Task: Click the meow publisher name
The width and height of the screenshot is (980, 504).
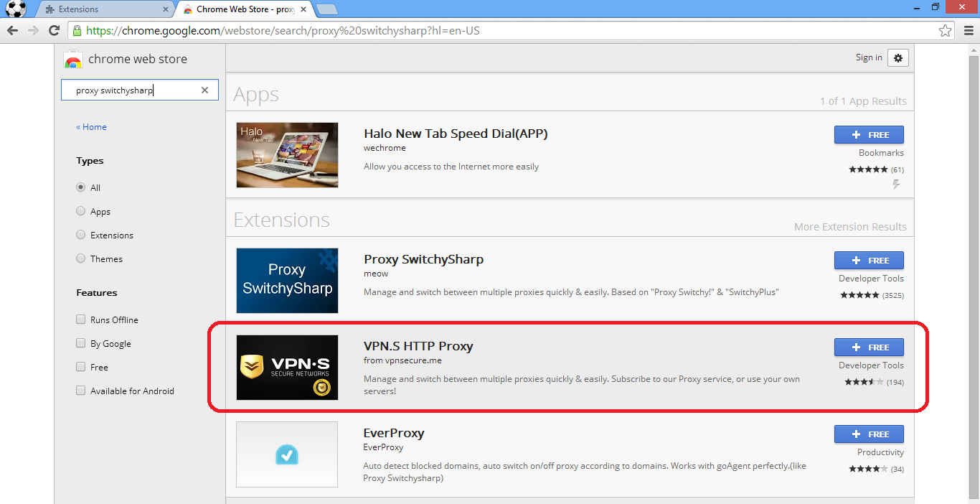Action: [x=376, y=274]
